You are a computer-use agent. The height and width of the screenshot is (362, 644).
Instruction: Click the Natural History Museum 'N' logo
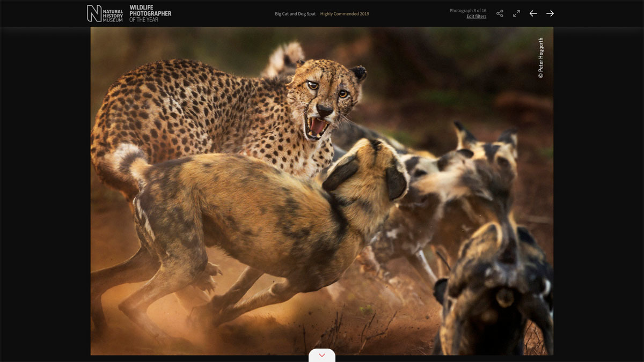[94, 13]
